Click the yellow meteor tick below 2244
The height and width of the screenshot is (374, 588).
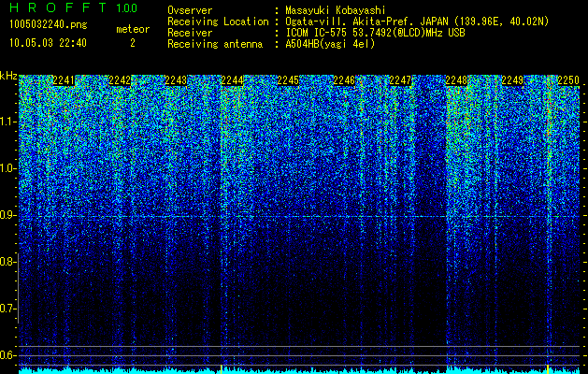[x=222, y=369]
